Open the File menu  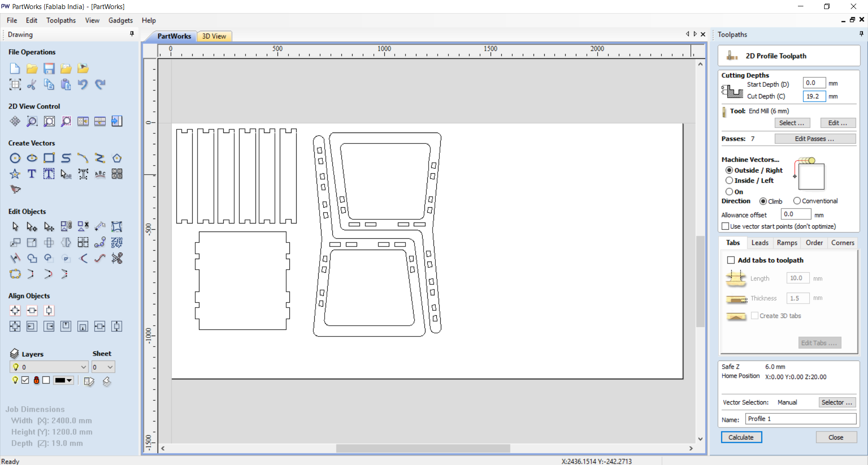pos(12,20)
